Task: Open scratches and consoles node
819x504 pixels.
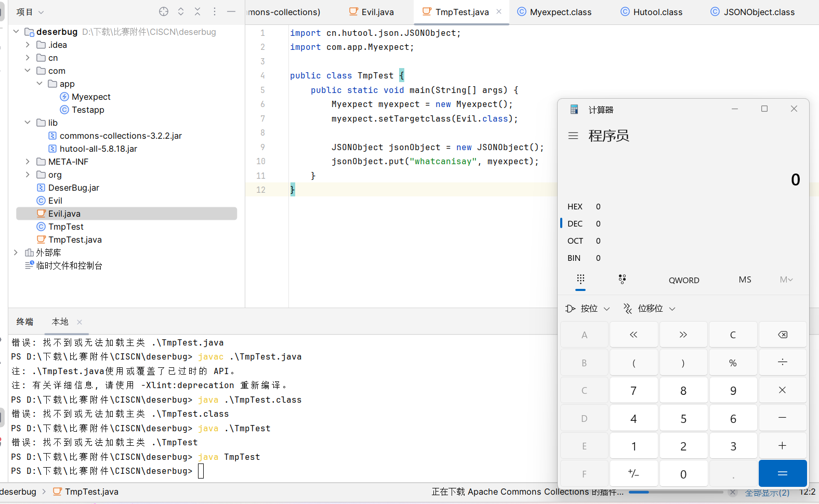Action: [64, 266]
